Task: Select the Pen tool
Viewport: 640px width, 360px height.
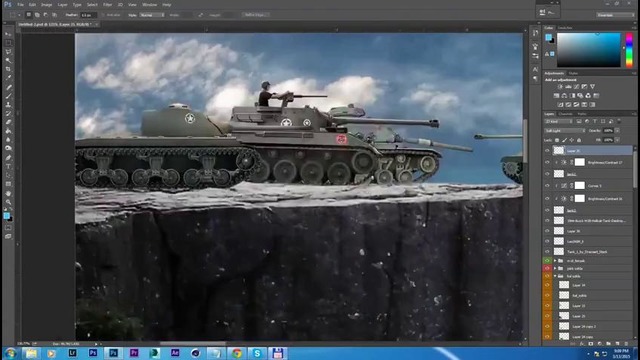Action: (x=8, y=158)
